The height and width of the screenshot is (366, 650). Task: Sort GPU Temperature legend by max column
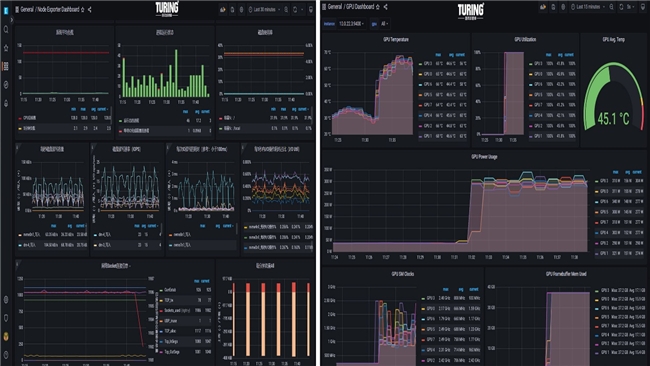(438, 54)
